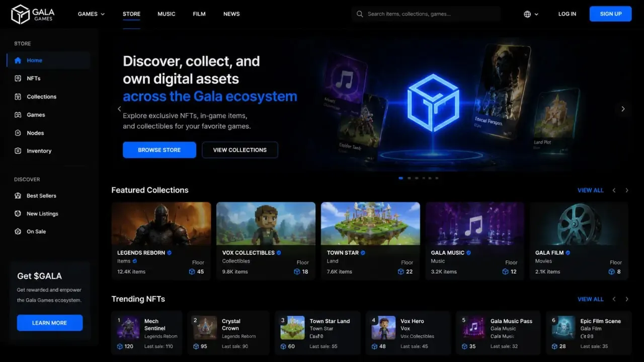The height and width of the screenshot is (362, 644).
Task: Click the Nodes sidebar icon
Action: pos(18,133)
